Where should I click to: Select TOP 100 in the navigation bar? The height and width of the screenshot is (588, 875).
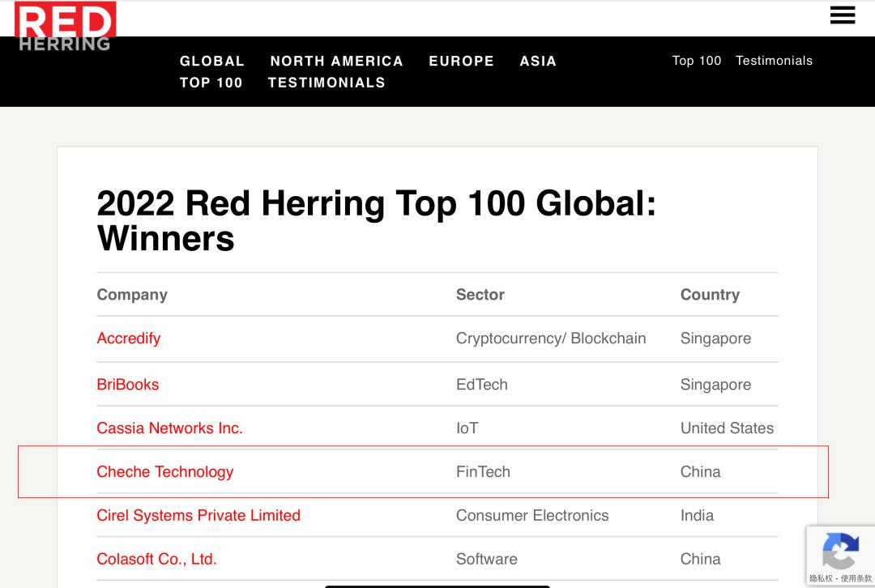point(212,83)
